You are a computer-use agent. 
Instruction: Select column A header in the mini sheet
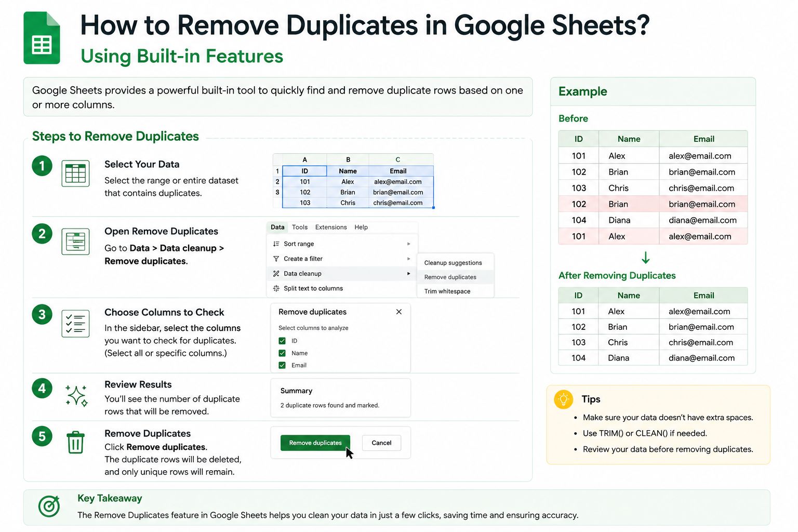tap(304, 159)
